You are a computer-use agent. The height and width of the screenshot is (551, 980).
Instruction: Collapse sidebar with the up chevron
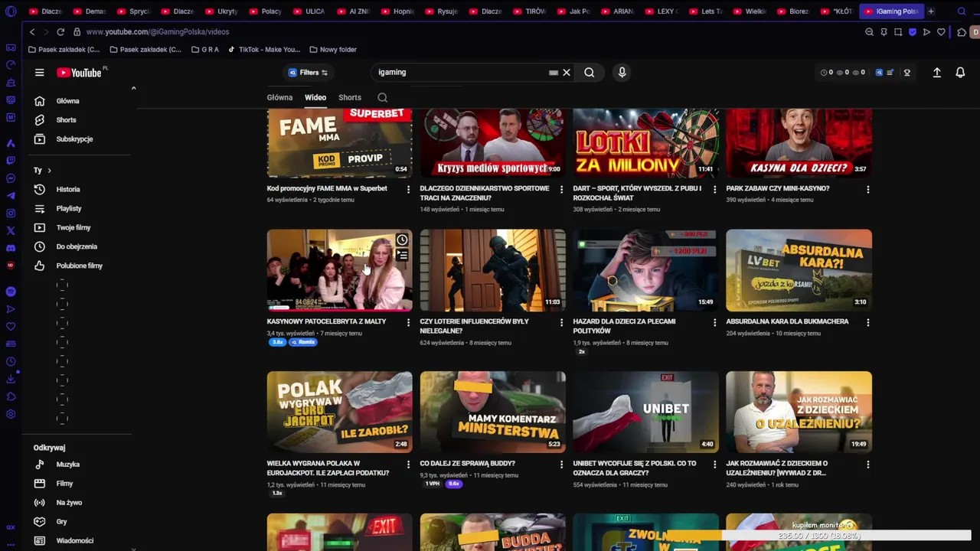pos(133,89)
